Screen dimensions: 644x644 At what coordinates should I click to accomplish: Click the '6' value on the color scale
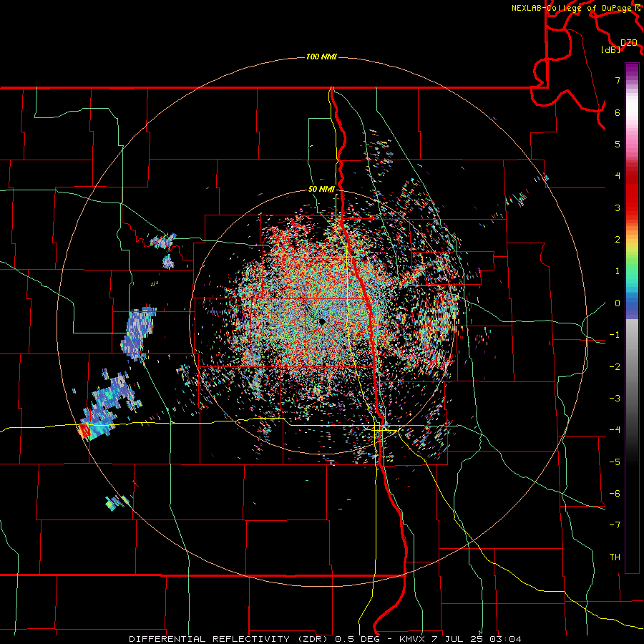[618, 112]
